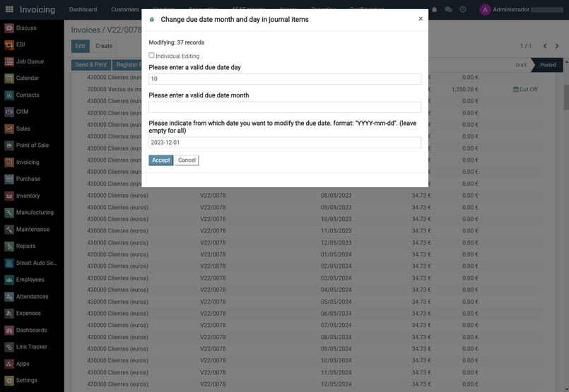Viewport: 569px width, 392px height.
Task: Click the 1,250.28 € amount cell
Action: click(x=465, y=89)
